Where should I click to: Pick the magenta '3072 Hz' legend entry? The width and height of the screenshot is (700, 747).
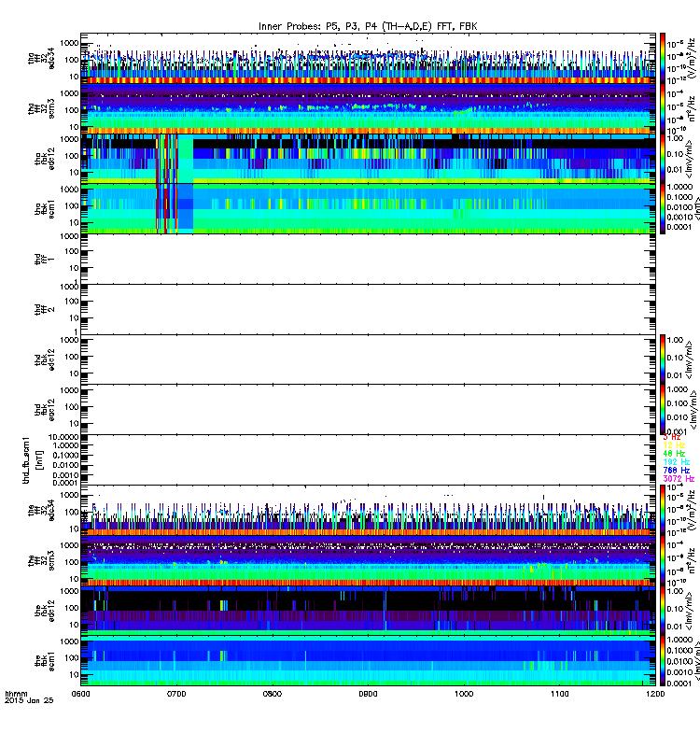tap(679, 478)
